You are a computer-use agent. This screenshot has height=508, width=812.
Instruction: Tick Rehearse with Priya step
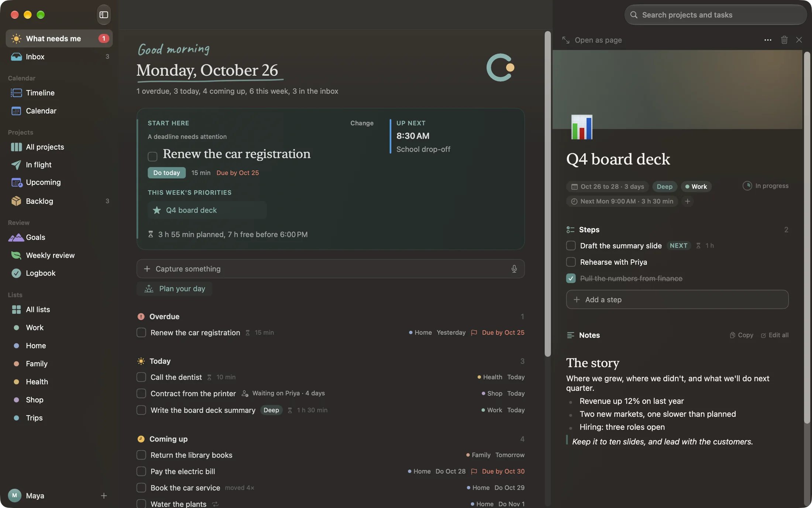pos(571,262)
